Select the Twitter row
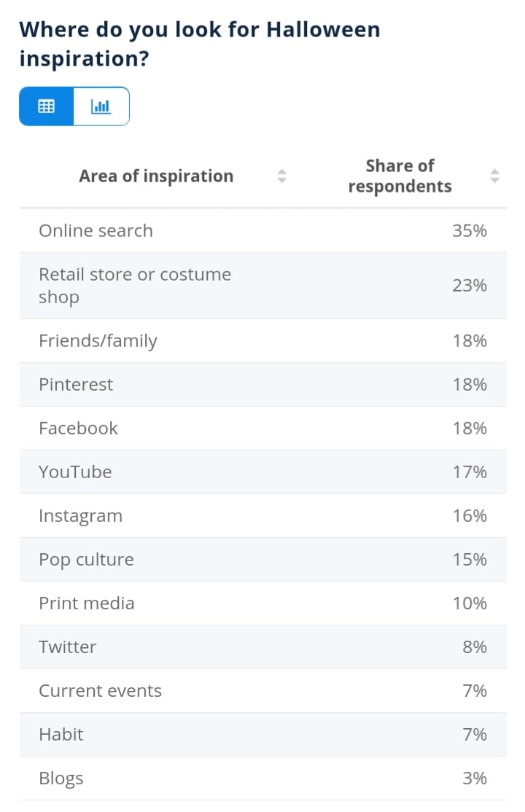This screenshot has width=525, height=812. (263, 647)
